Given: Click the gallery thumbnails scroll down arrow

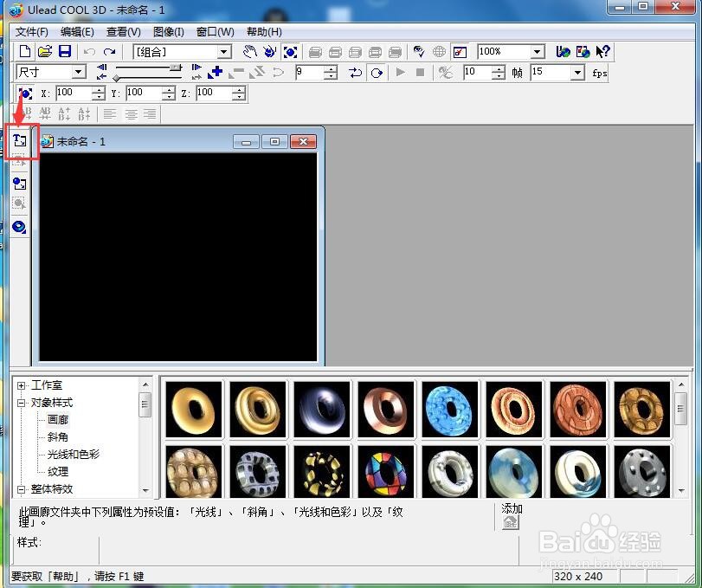Looking at the screenshot, I should point(681,491).
